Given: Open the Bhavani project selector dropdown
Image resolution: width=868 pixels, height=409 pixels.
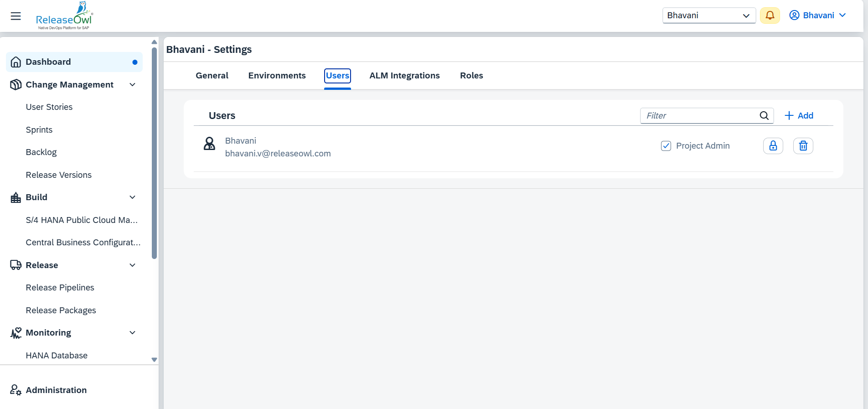Looking at the screenshot, I should click(708, 16).
